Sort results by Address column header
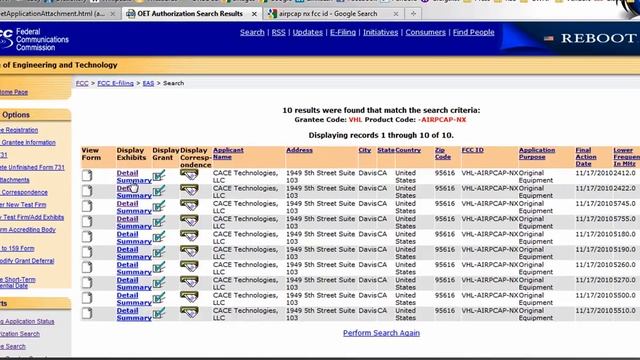640x360 pixels. coord(299,150)
